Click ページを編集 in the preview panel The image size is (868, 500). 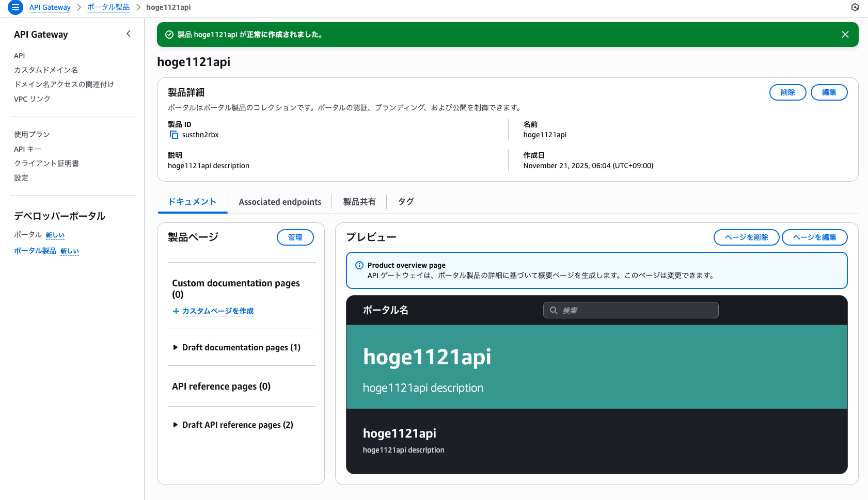point(814,237)
